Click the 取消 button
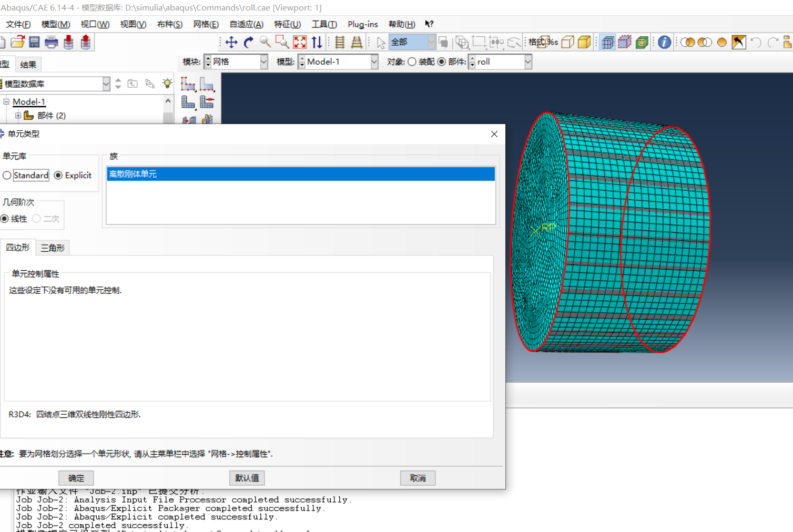793x532 pixels. [418, 478]
